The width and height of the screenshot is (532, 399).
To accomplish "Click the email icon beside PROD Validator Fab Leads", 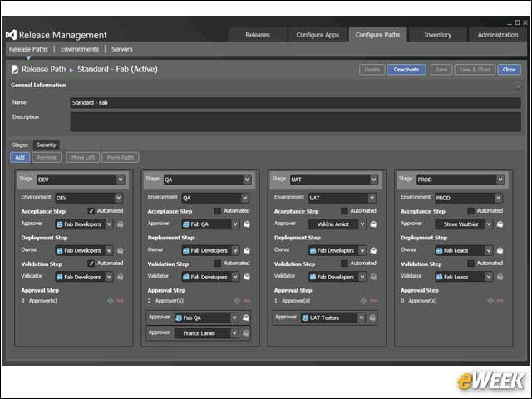I will tap(500, 277).
